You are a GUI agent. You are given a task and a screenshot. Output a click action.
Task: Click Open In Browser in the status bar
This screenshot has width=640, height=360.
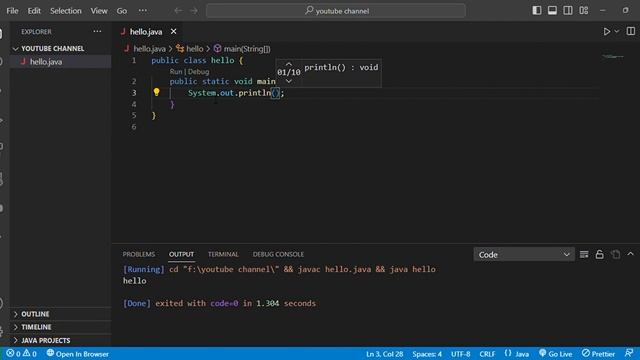coord(78,353)
